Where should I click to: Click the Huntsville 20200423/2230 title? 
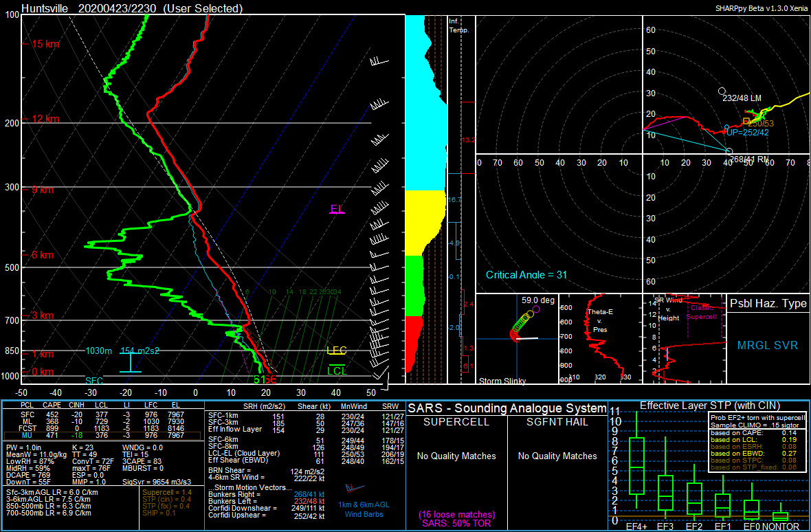132,8
